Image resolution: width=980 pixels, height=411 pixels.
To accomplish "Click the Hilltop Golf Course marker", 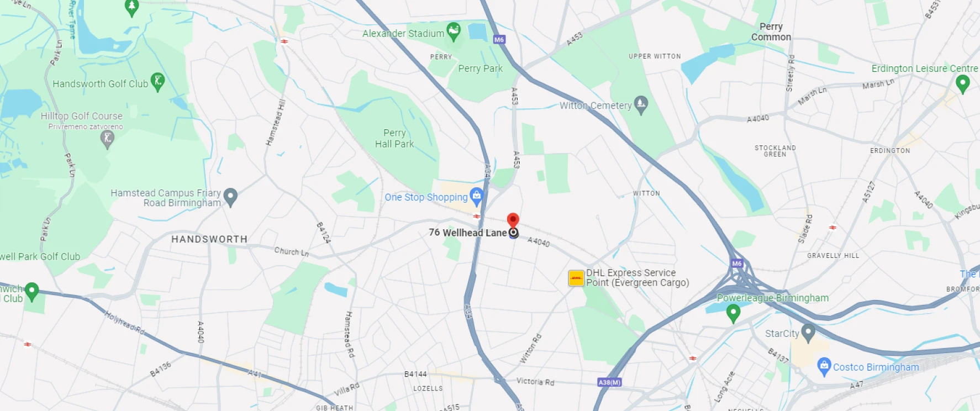I will pyautogui.click(x=108, y=139).
